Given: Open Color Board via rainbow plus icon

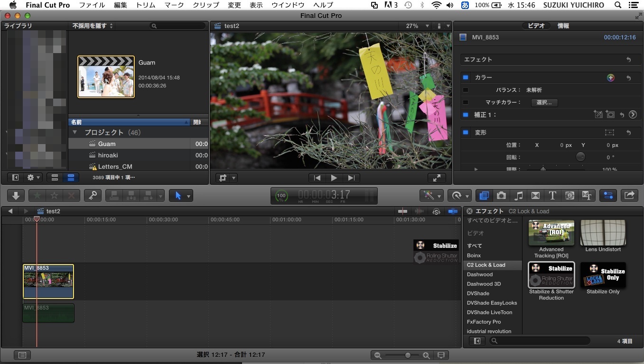Looking at the screenshot, I should click(x=611, y=78).
